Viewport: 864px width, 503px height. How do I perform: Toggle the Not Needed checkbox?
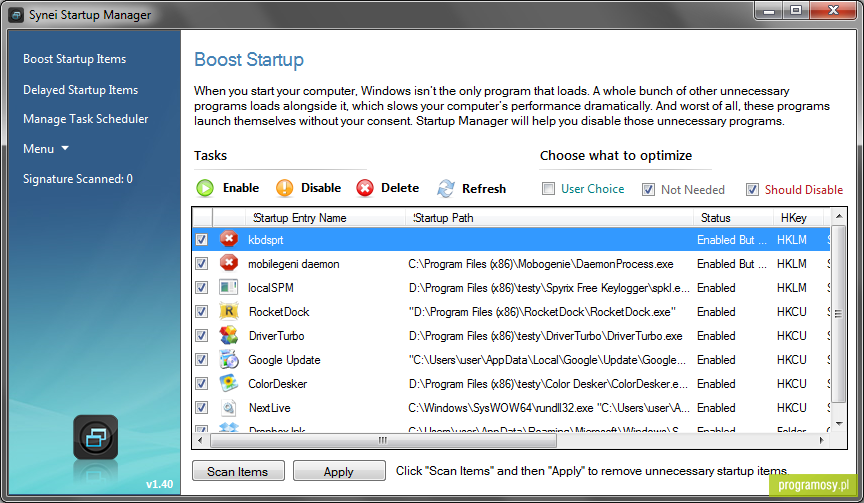[x=648, y=190]
